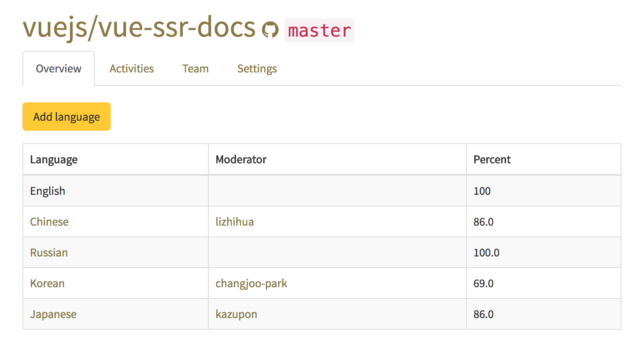Select the master branch label
Image resolution: width=644 pixels, height=358 pixels.
(320, 30)
